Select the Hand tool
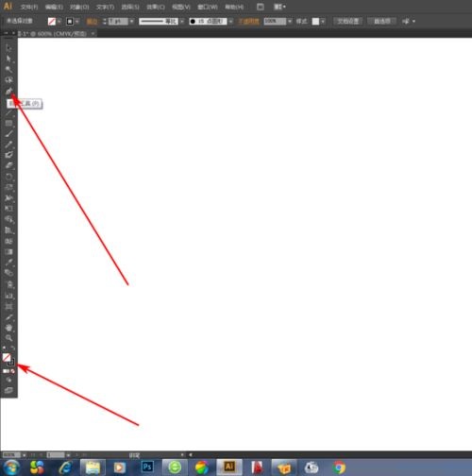The image size is (472, 476). click(8, 328)
